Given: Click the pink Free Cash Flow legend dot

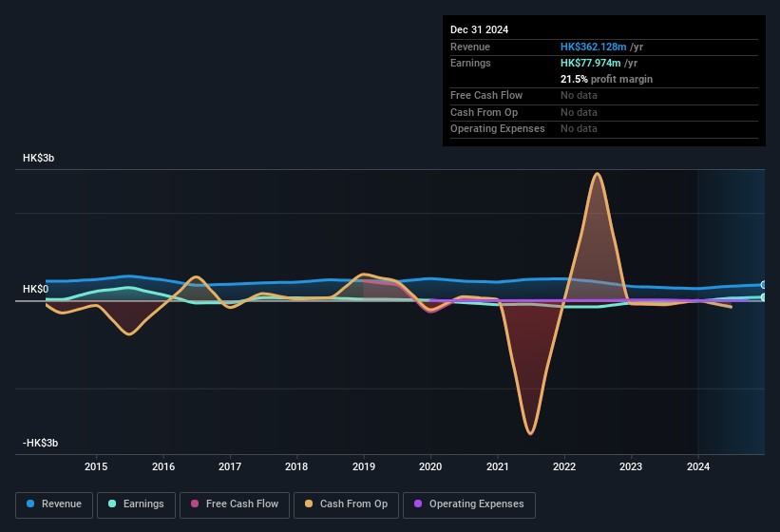Looking at the screenshot, I should (196, 504).
